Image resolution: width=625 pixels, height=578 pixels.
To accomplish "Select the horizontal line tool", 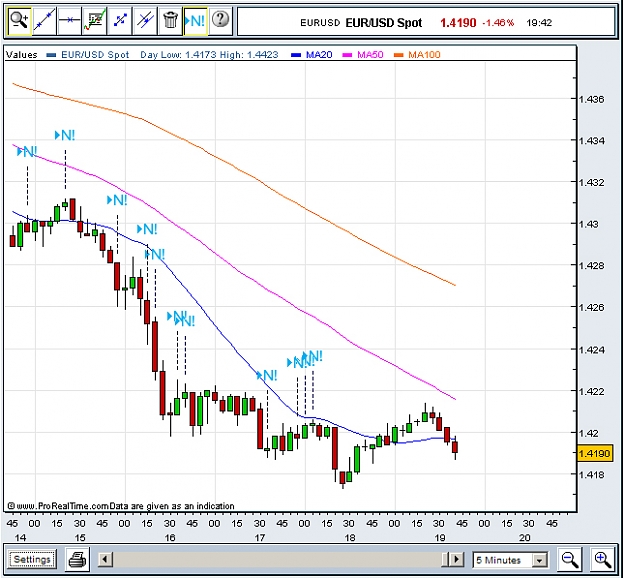I will coord(69,21).
